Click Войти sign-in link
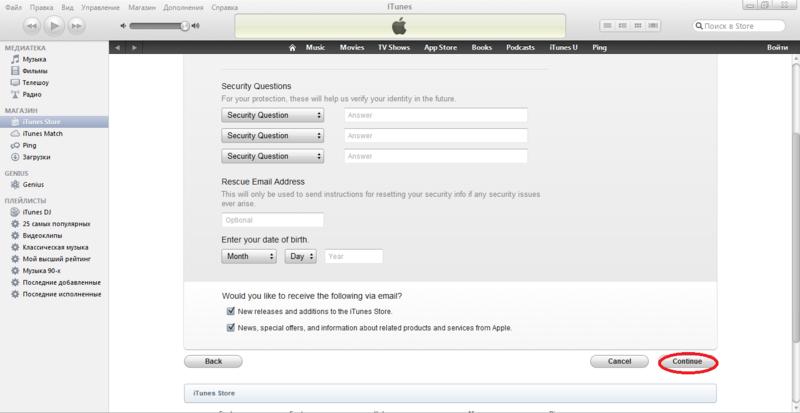 (x=778, y=47)
